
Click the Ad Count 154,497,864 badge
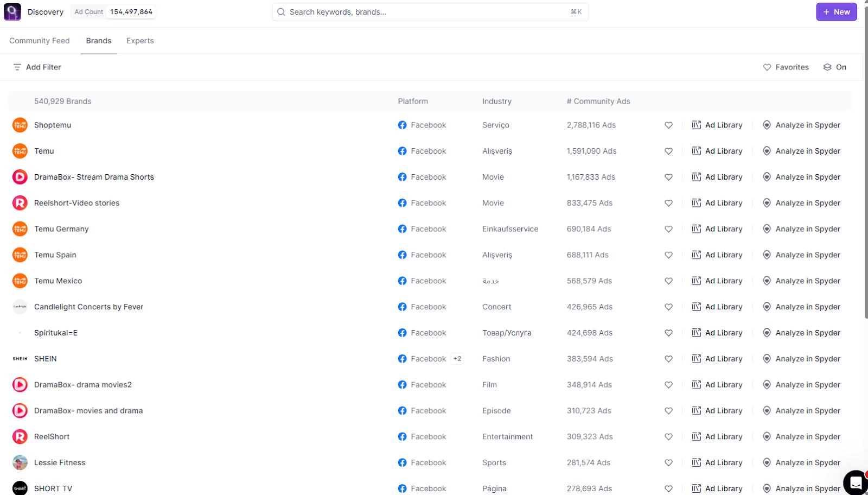pyautogui.click(x=113, y=12)
